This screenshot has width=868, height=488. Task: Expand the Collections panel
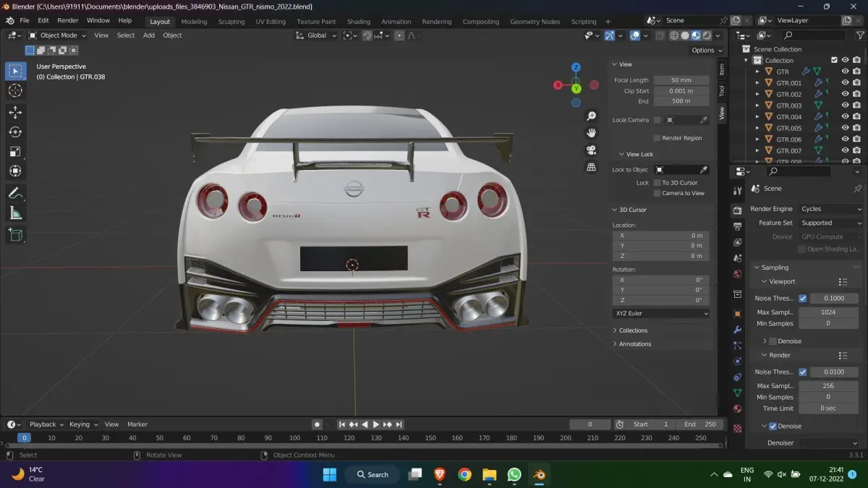pyautogui.click(x=633, y=330)
